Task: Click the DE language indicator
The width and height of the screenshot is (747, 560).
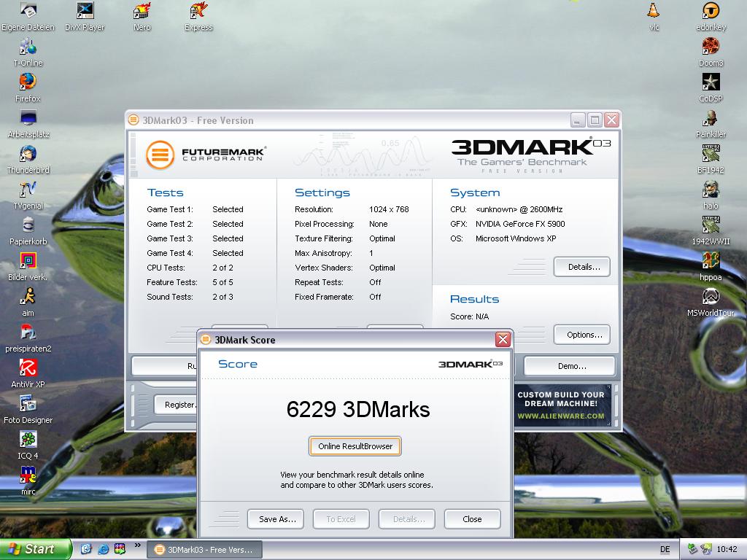Action: pos(665,550)
